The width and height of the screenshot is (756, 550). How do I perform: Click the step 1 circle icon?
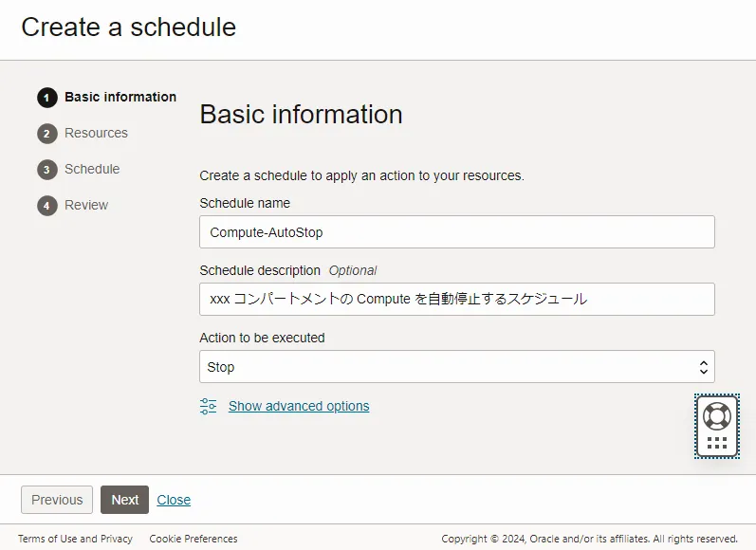tap(47, 98)
